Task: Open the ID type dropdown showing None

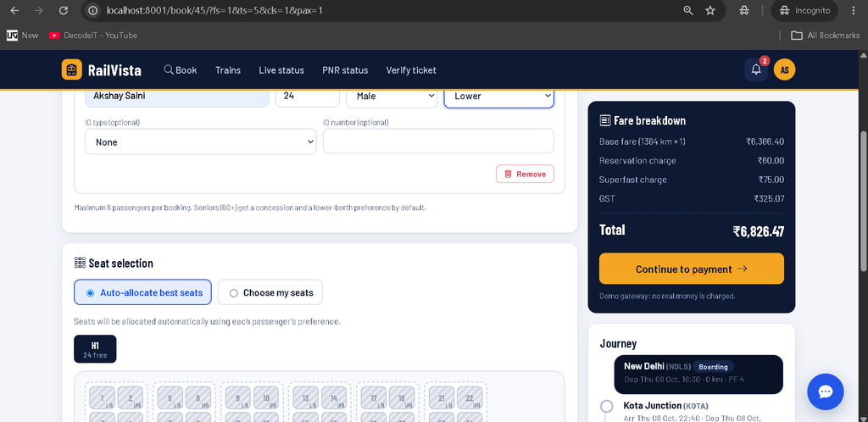Action: point(200,142)
